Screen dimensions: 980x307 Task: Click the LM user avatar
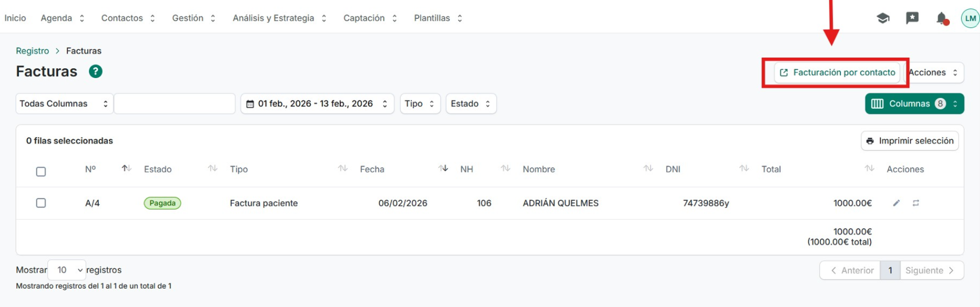click(x=970, y=18)
